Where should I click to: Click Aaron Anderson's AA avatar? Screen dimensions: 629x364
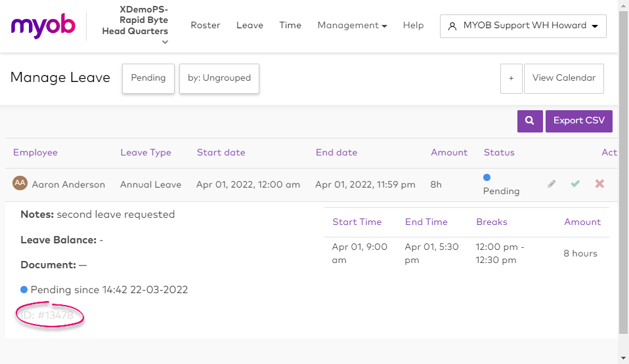[20, 184]
